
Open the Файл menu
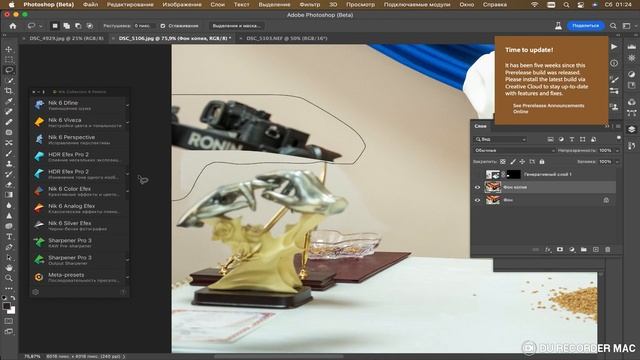90,4
